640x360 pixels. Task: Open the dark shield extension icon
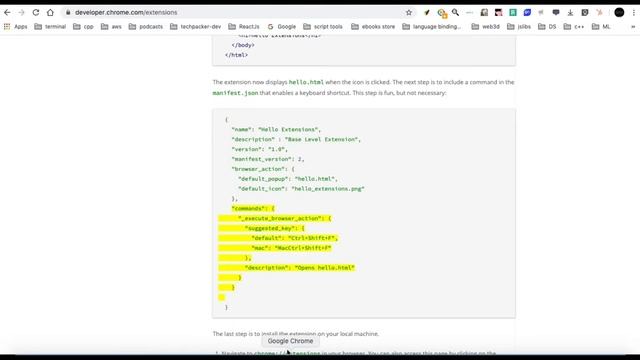(584, 13)
